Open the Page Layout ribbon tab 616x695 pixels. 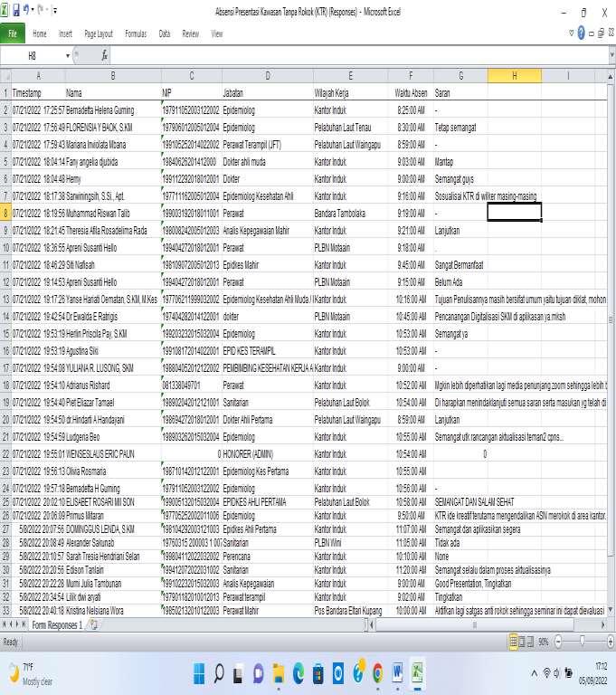coord(99,33)
